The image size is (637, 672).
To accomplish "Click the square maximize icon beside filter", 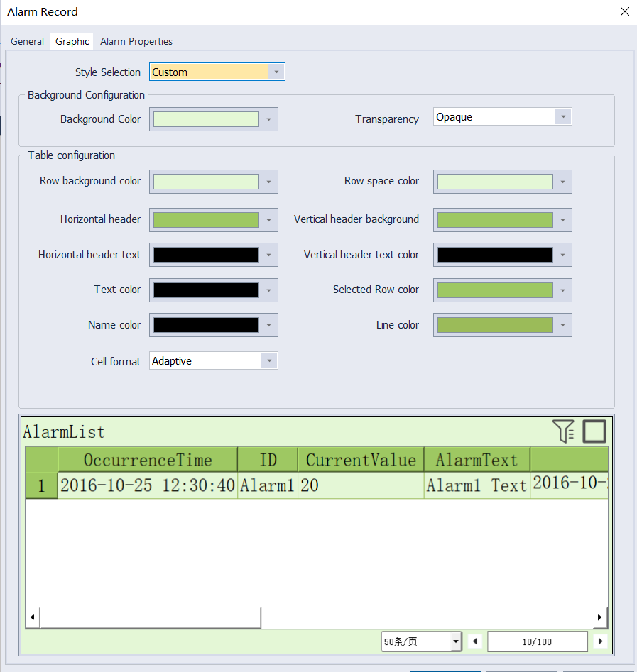I will [x=594, y=431].
